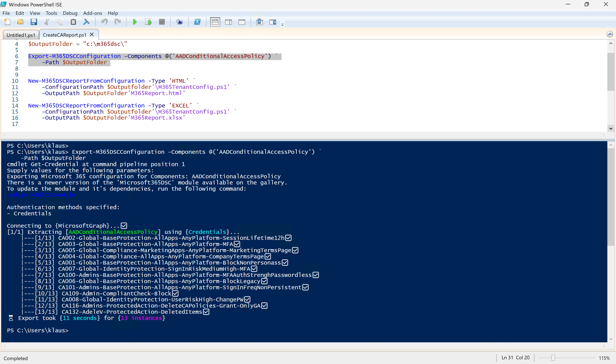Switch to the Untitled1.ps1 tab
Viewport: 616px width, 364px height.
(x=21, y=35)
